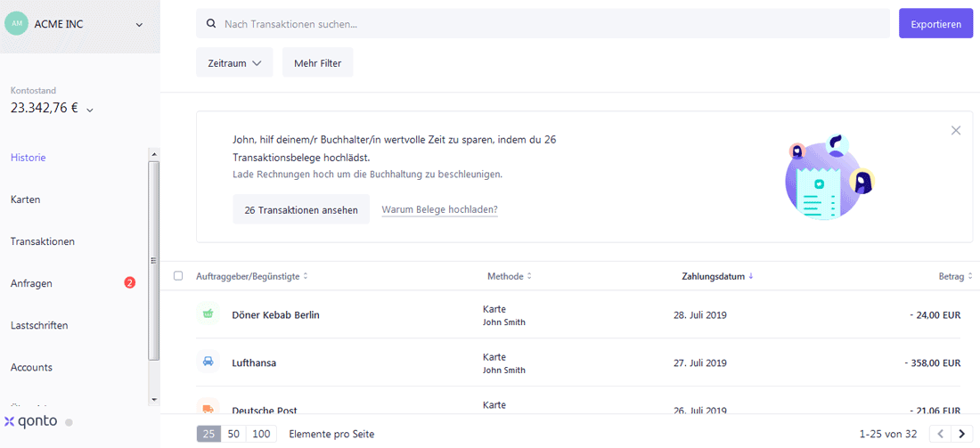
Task: Click the Döner Kebab Berlin basket icon
Action: pos(208,314)
